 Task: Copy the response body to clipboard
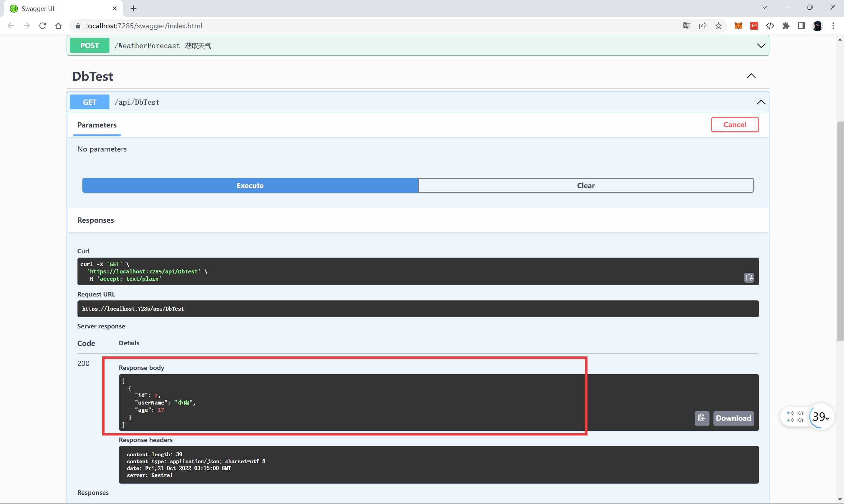point(702,418)
